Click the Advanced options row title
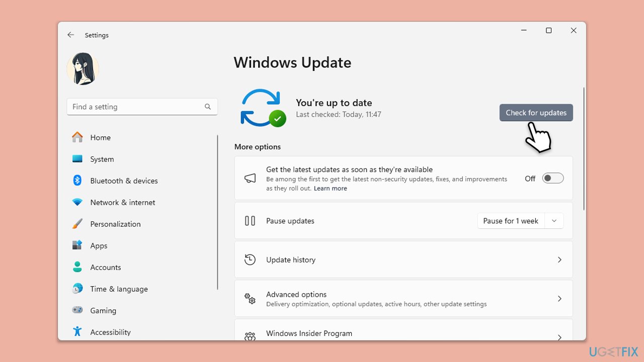 click(296, 294)
